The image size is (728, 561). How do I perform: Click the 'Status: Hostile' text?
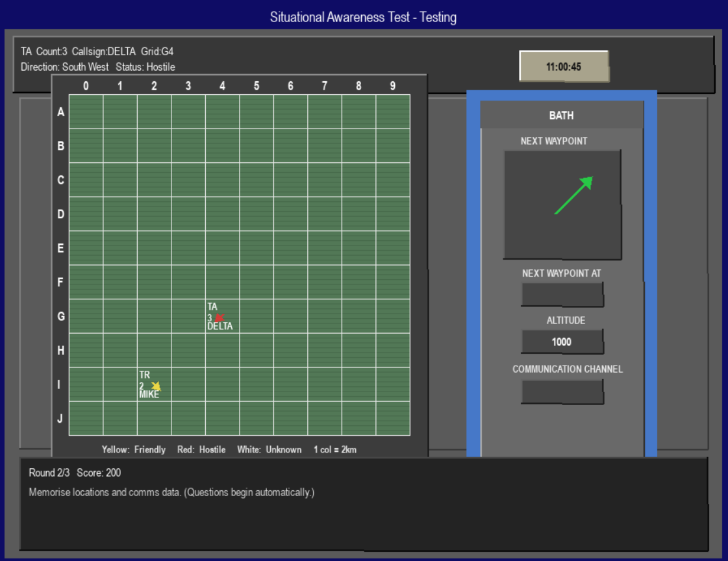click(x=145, y=67)
